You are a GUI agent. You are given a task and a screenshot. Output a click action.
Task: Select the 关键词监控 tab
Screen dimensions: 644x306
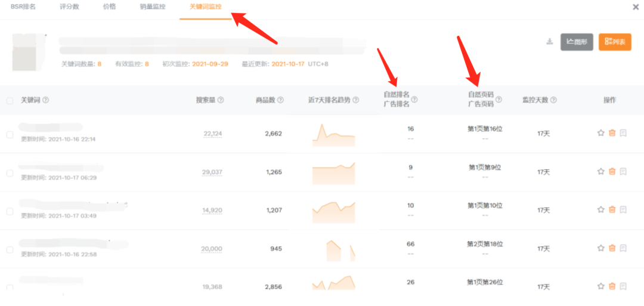205,7
